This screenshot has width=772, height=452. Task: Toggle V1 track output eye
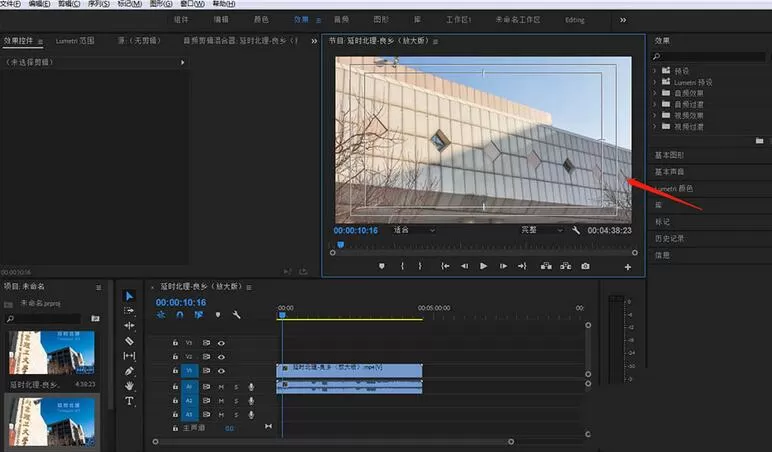(221, 371)
